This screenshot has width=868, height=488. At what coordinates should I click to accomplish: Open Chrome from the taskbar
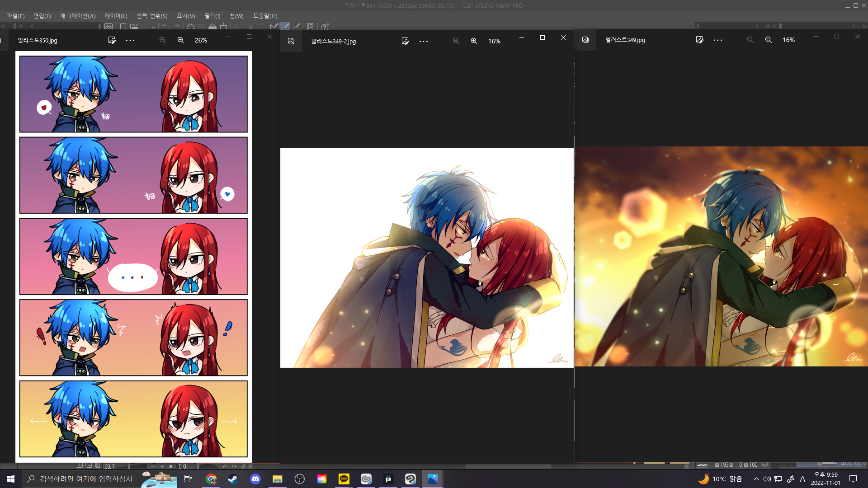211,479
